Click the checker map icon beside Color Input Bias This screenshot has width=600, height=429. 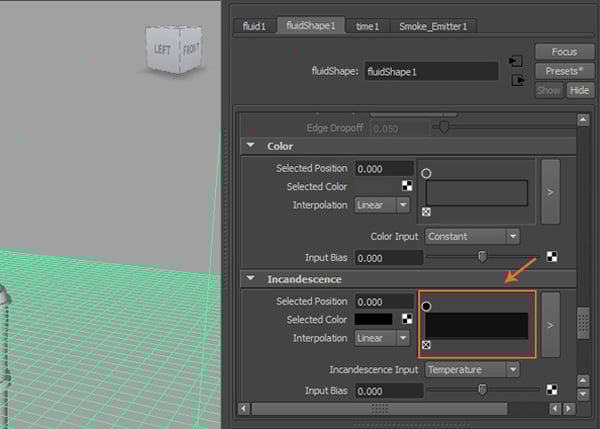[552, 256]
